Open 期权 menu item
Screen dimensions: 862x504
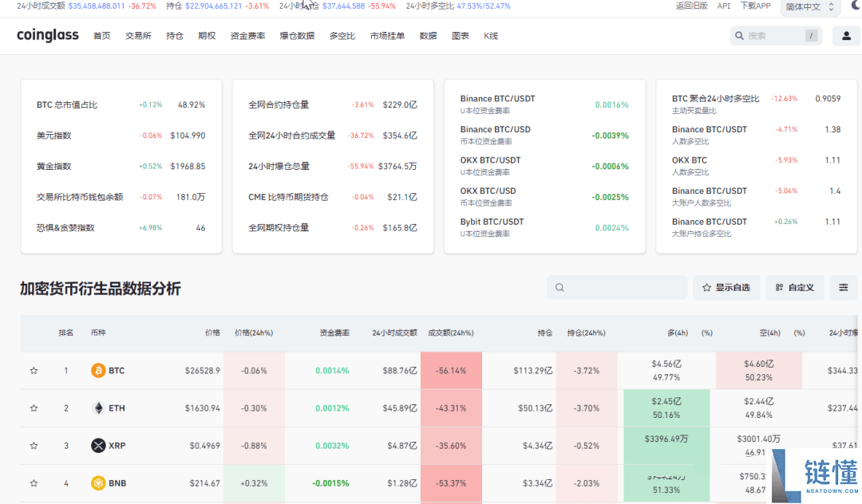[207, 36]
